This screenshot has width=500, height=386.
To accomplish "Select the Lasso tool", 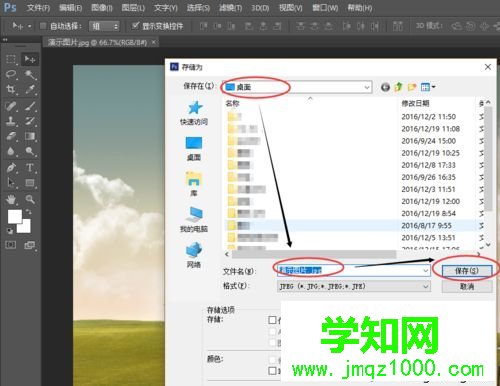I will (11, 74).
